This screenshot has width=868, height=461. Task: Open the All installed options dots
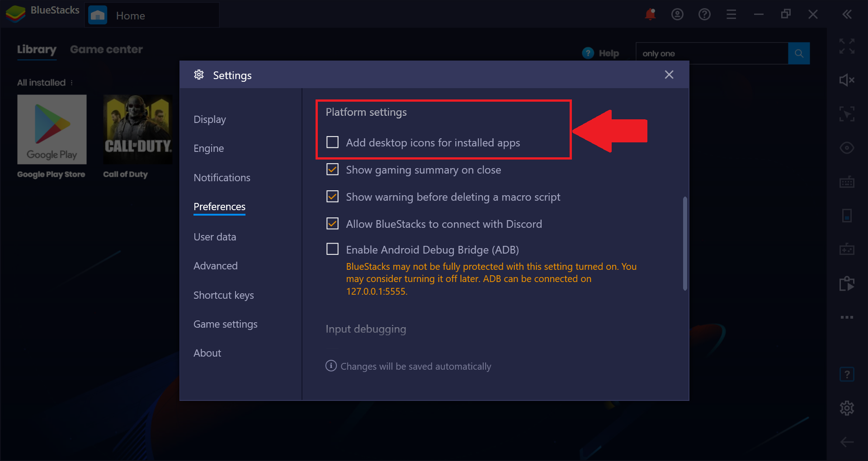tap(71, 83)
